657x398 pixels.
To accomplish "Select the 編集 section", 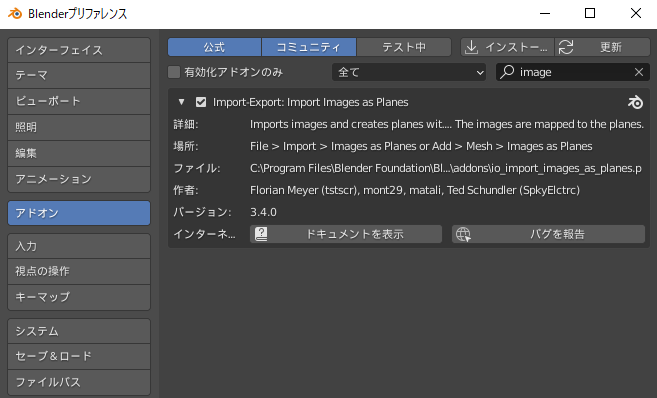I will (79, 153).
